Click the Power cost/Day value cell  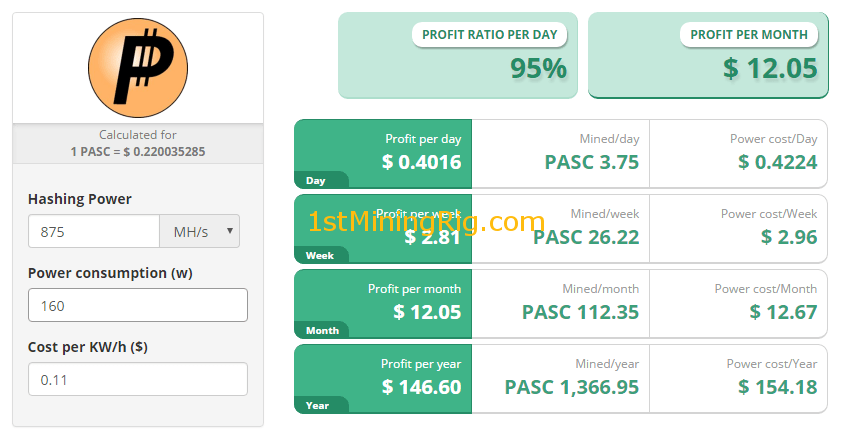pyautogui.click(x=738, y=153)
